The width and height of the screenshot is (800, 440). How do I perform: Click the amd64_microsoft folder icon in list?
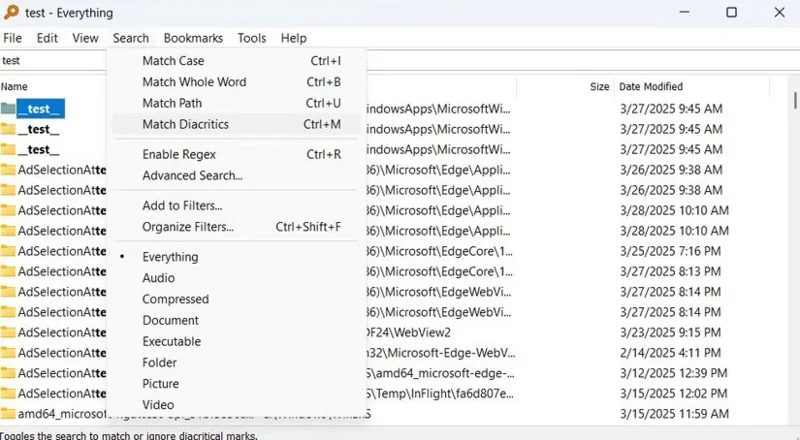8,413
